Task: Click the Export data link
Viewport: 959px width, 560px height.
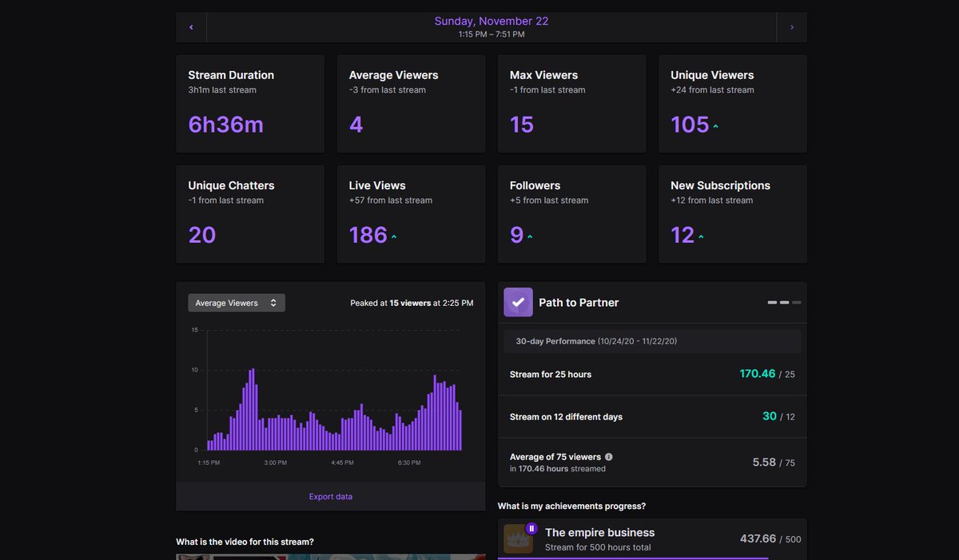Action: point(331,496)
